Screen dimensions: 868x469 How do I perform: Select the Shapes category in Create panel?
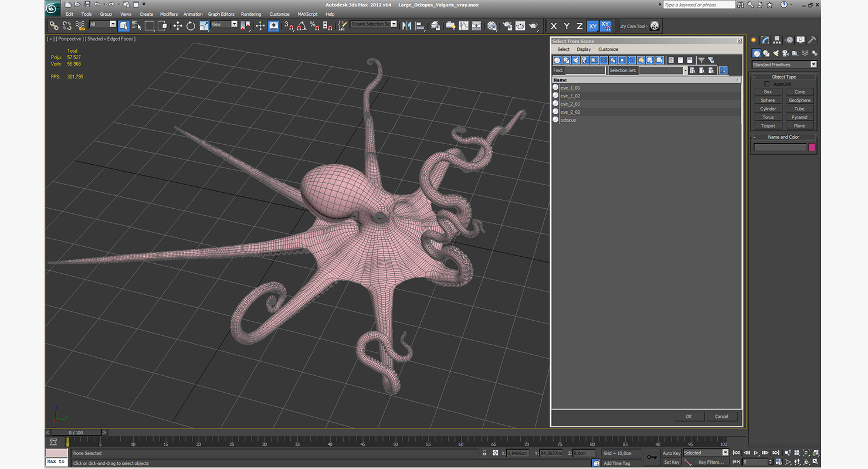(x=766, y=53)
